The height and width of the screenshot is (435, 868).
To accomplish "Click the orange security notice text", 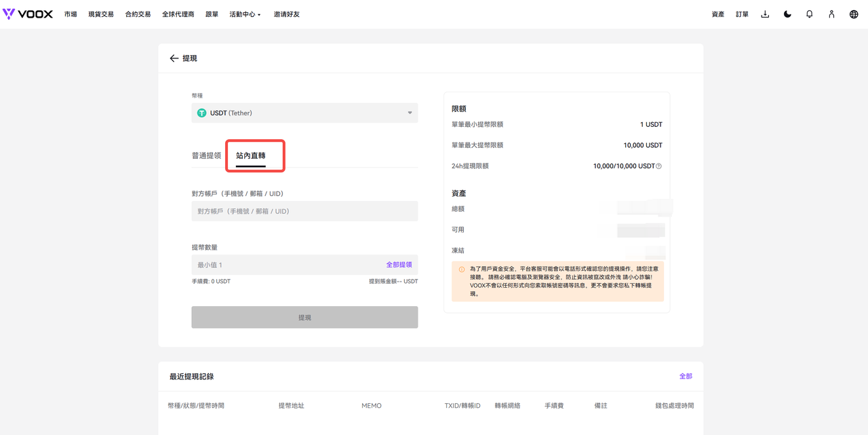I will tap(564, 282).
